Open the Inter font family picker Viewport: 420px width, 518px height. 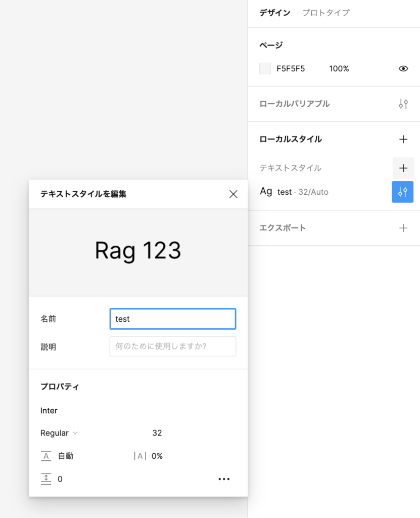(49, 411)
